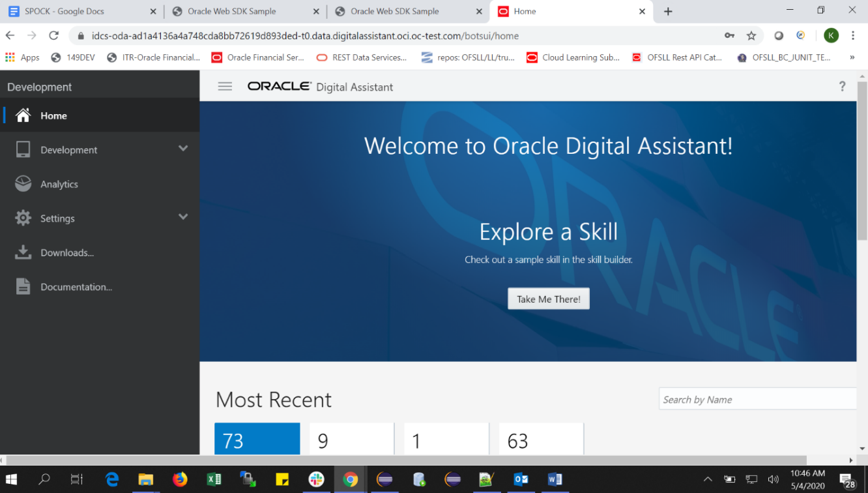The width and height of the screenshot is (868, 493).
Task: Open Slack from the taskbar
Action: [316, 479]
